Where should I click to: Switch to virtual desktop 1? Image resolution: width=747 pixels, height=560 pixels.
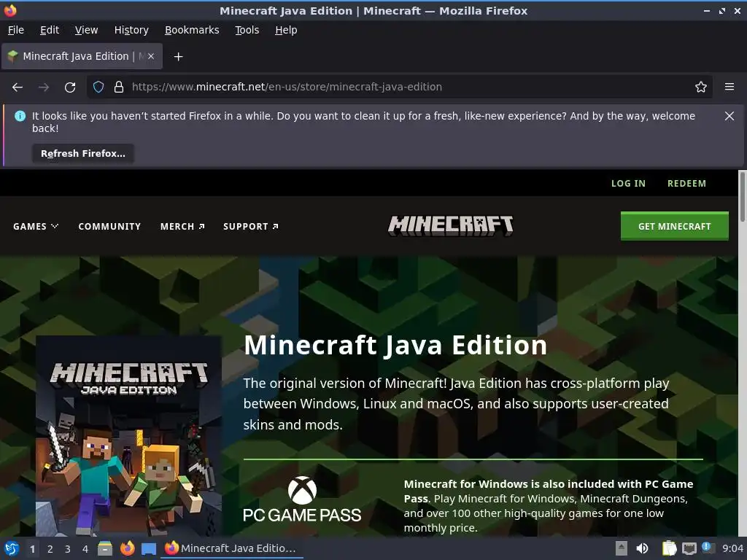click(x=32, y=549)
